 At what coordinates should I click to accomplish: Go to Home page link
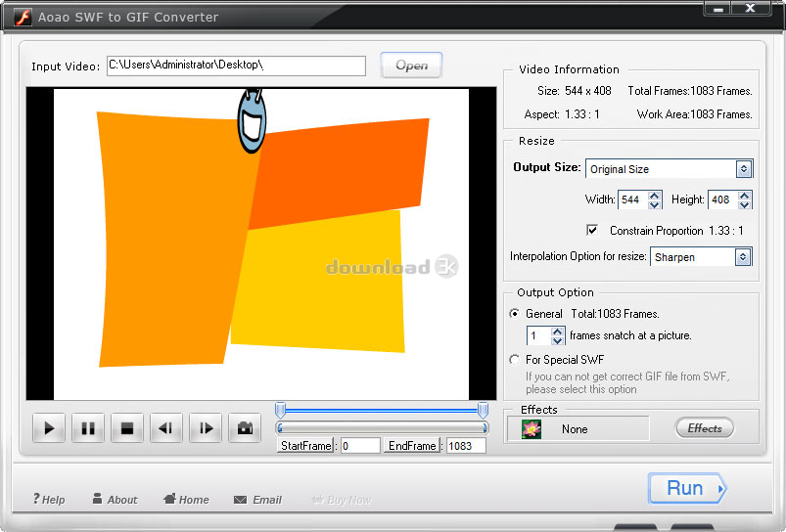(x=187, y=500)
